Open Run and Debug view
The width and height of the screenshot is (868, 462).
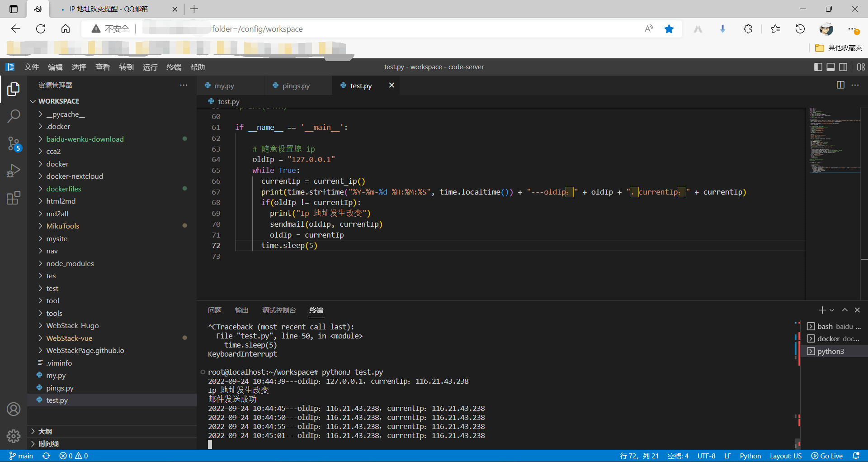click(x=14, y=171)
